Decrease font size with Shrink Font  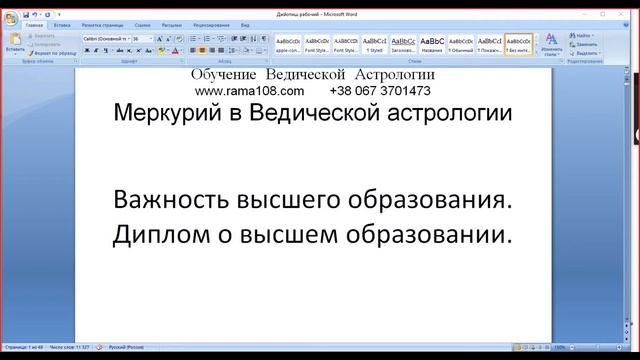[169, 39]
